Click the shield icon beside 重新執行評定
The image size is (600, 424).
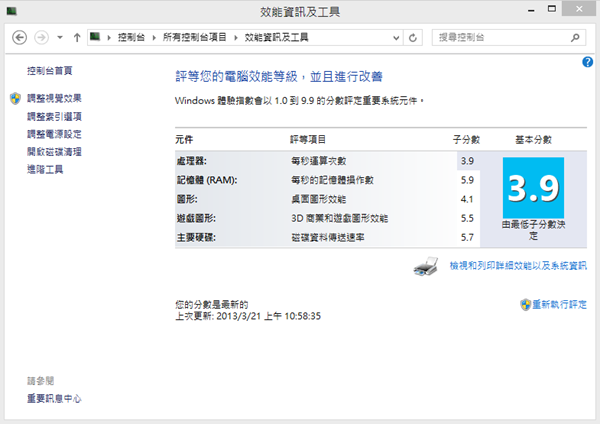pyautogui.click(x=524, y=303)
